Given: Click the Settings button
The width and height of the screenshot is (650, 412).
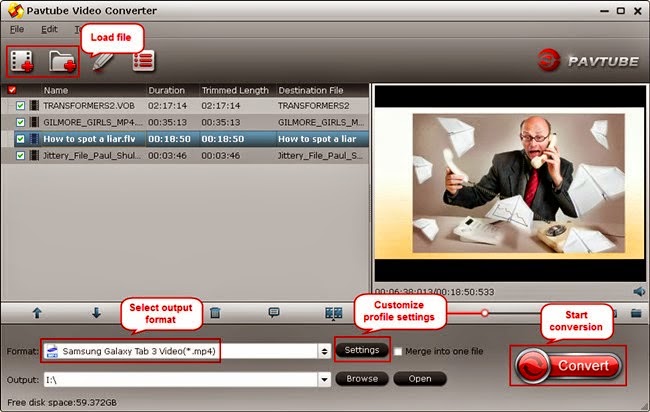Looking at the screenshot, I should [x=362, y=350].
